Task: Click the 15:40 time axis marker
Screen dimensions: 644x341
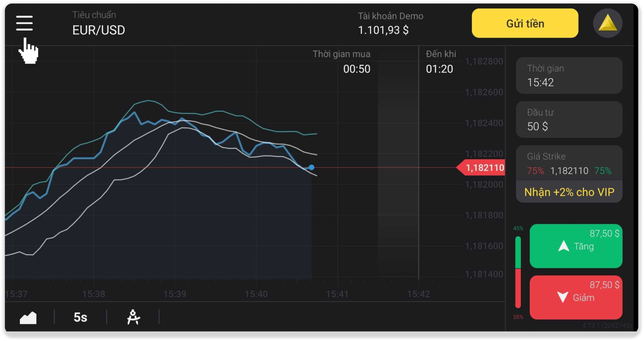Action: (256, 294)
